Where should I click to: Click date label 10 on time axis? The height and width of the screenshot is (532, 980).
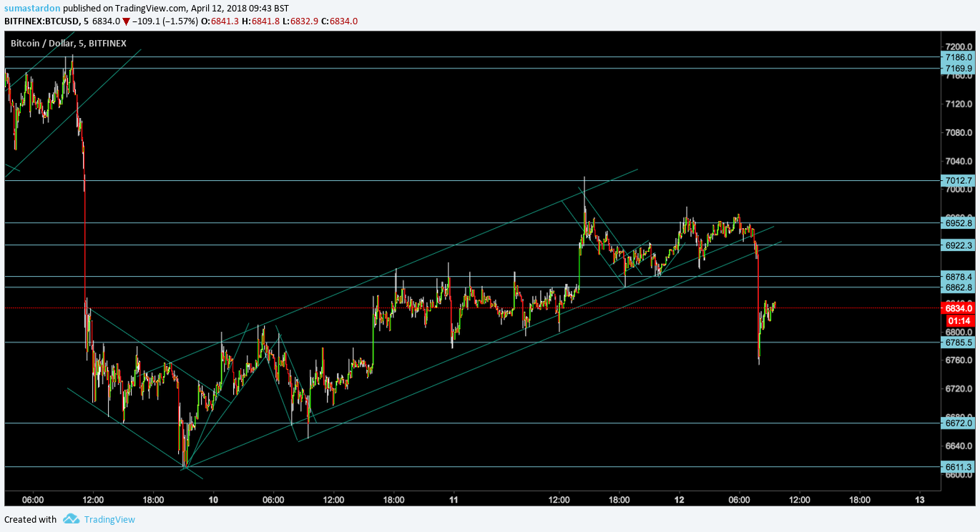(x=213, y=499)
